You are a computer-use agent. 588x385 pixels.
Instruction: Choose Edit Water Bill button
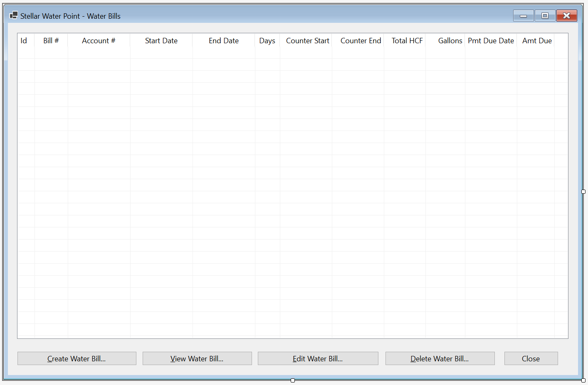(x=318, y=358)
